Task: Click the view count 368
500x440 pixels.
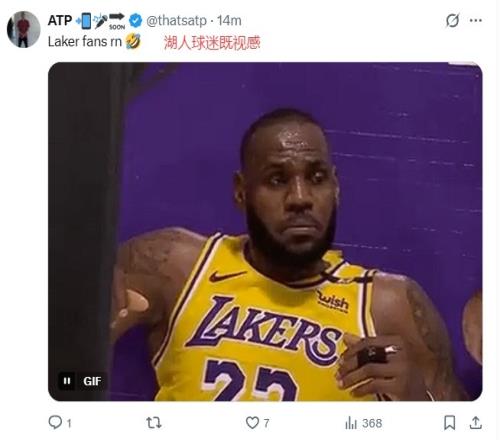Action: pyautogui.click(x=372, y=423)
